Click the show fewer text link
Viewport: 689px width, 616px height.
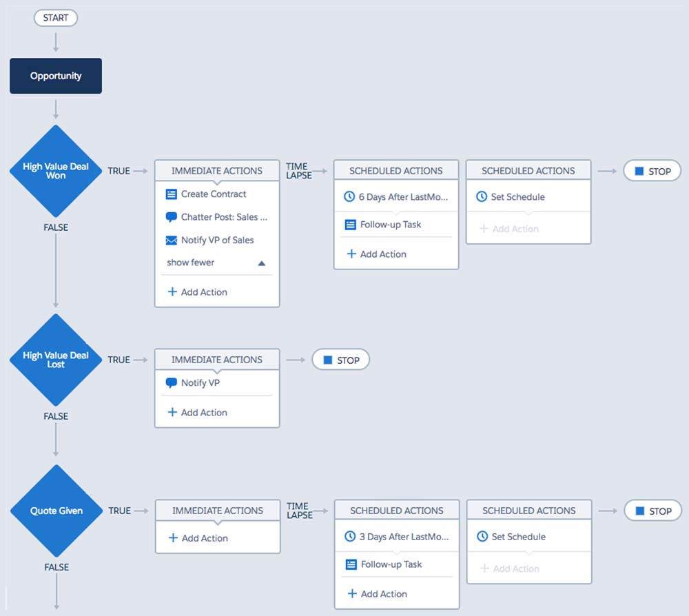tap(190, 263)
